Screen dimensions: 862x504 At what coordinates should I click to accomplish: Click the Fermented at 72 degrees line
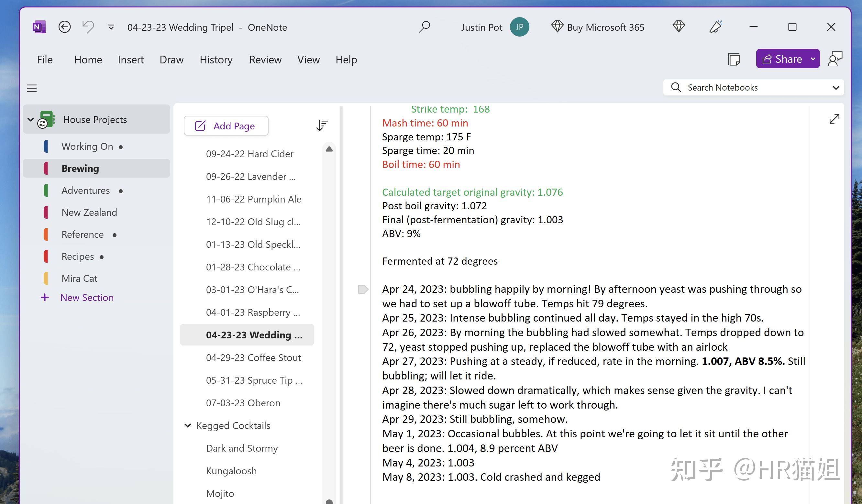pyautogui.click(x=439, y=261)
